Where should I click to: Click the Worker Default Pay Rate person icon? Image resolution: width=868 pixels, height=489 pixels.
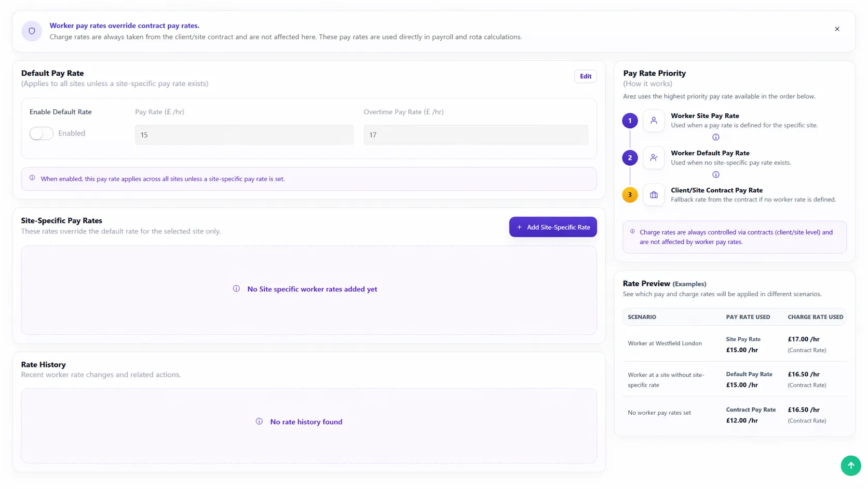point(654,157)
